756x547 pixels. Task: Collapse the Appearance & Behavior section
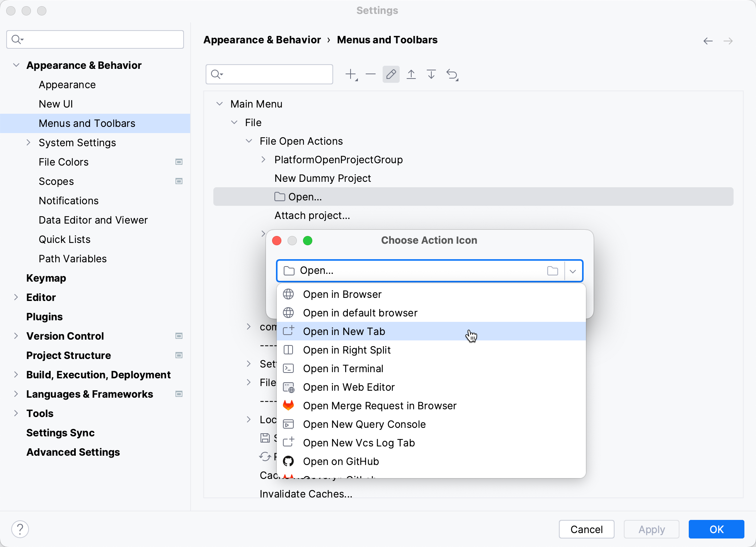tap(16, 65)
